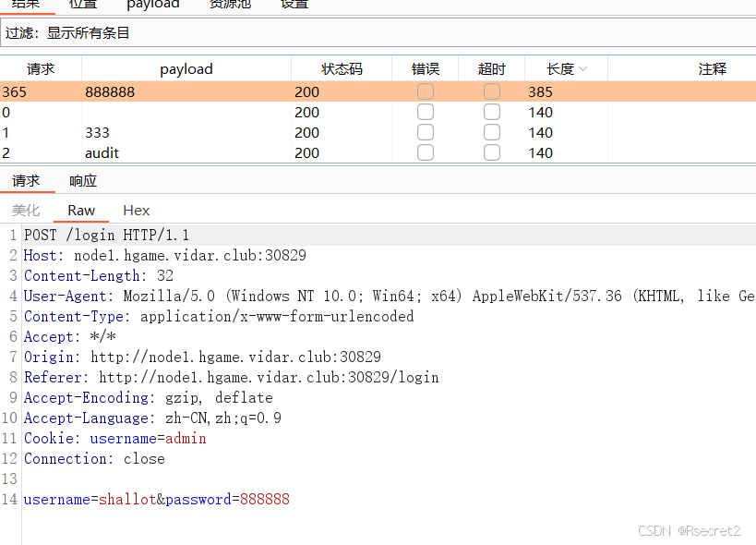Open the 美化 pretty view
Image resolution: width=756 pixels, height=545 pixels.
(26, 210)
